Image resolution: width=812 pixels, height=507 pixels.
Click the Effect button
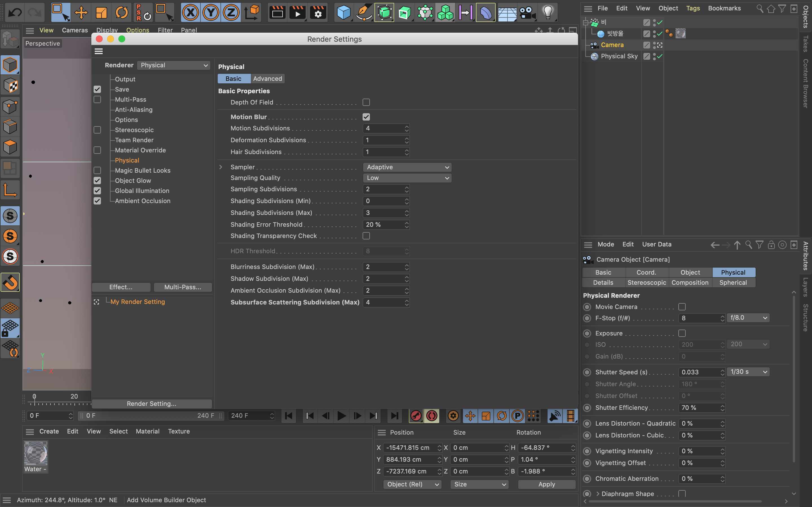(120, 287)
